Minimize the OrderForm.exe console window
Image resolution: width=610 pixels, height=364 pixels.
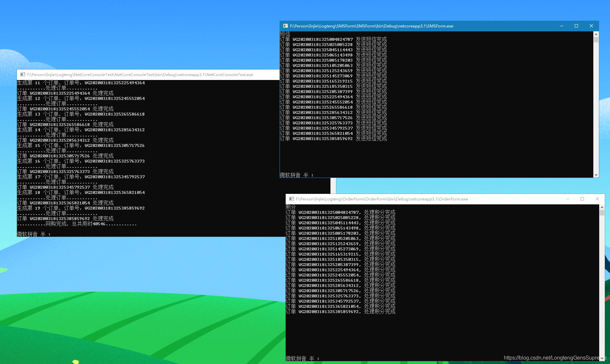tap(568, 199)
